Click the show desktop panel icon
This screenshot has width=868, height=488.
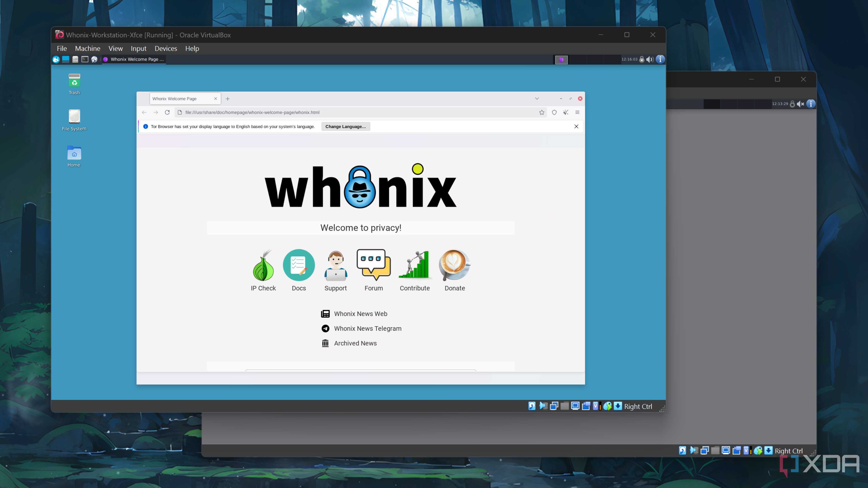(66, 60)
